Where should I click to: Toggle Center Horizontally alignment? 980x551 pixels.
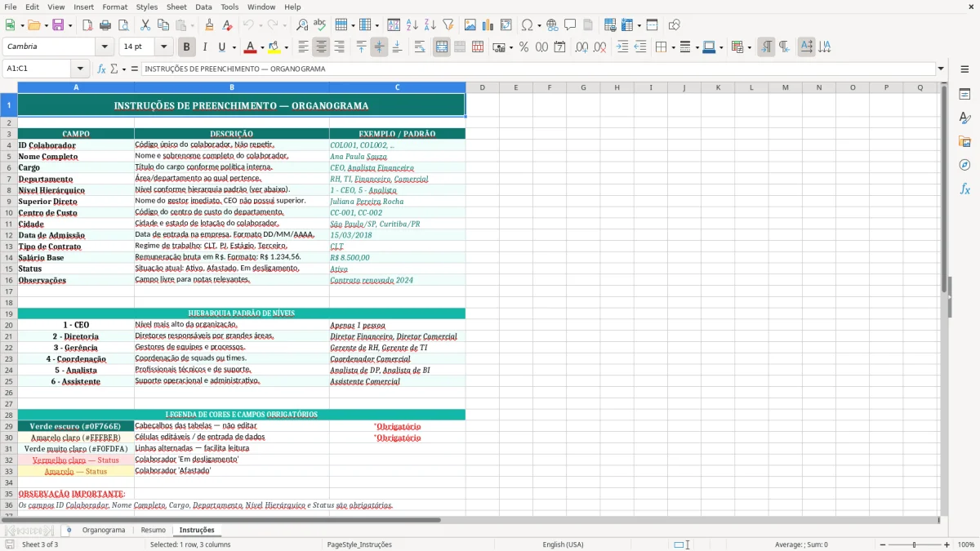[x=321, y=47]
